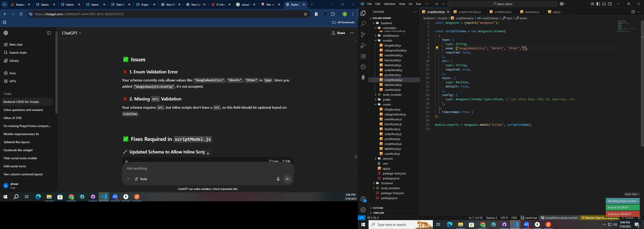Open the Extensions view icon
The height and width of the screenshot is (229, 644).
(x=363, y=56)
